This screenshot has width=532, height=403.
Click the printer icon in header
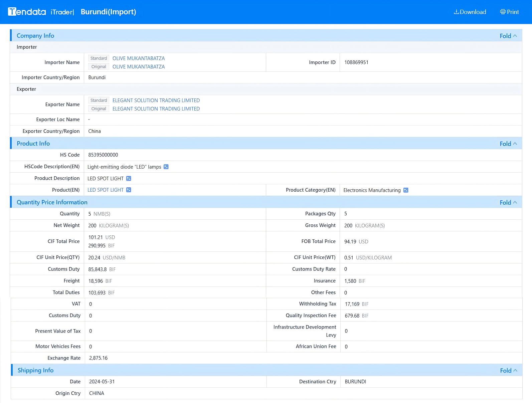coord(503,12)
